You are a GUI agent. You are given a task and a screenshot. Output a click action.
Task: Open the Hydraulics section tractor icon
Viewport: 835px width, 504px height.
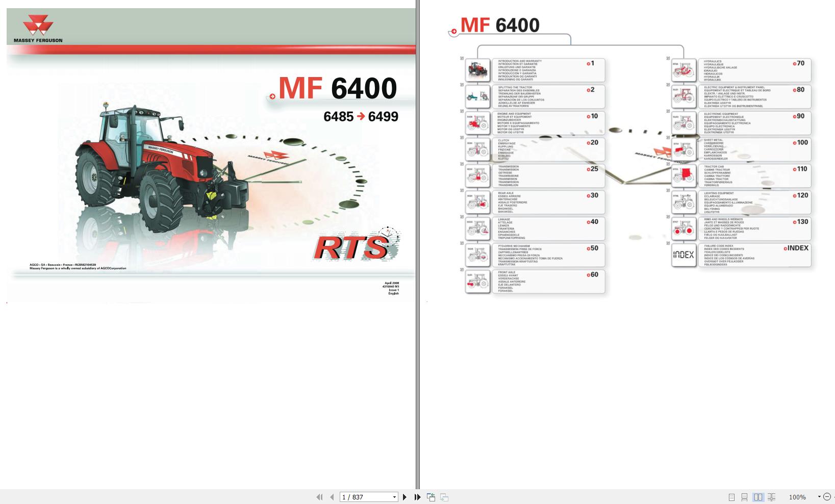tap(684, 70)
